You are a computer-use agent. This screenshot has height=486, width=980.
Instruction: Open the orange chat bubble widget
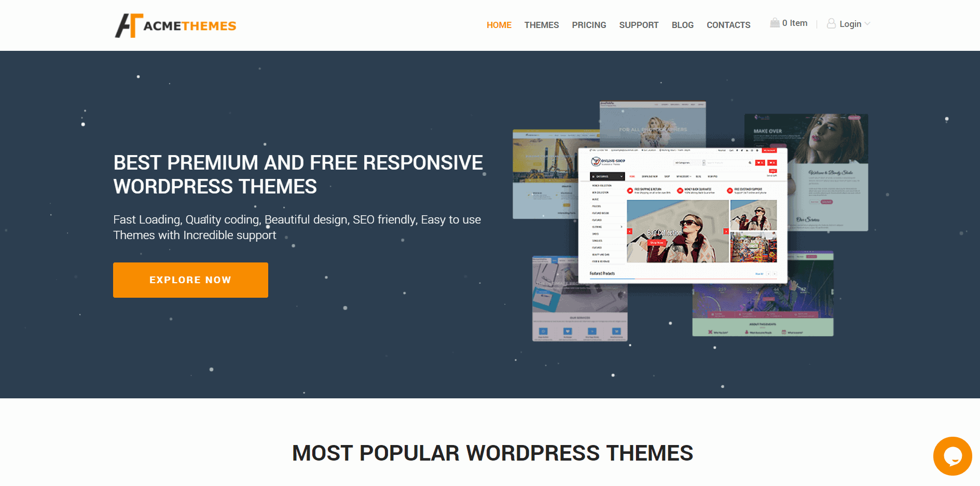[953, 456]
